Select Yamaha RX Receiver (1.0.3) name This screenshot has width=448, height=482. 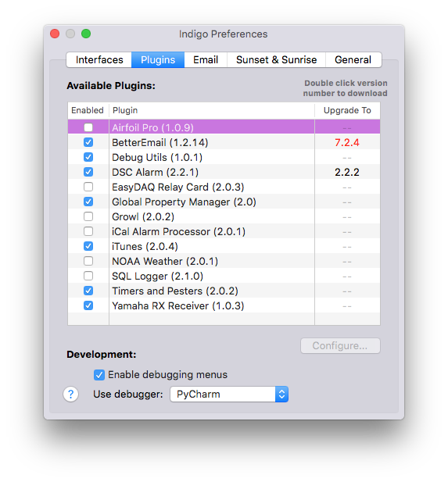point(177,306)
